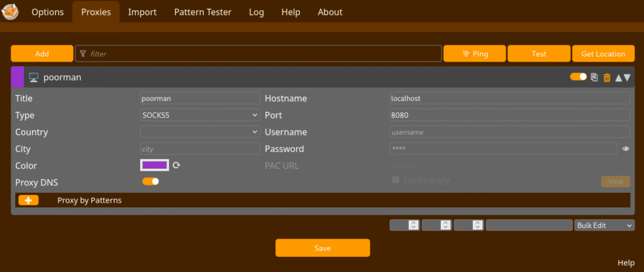This screenshot has height=272, width=644.
Task: Open the Import tab
Action: click(142, 12)
